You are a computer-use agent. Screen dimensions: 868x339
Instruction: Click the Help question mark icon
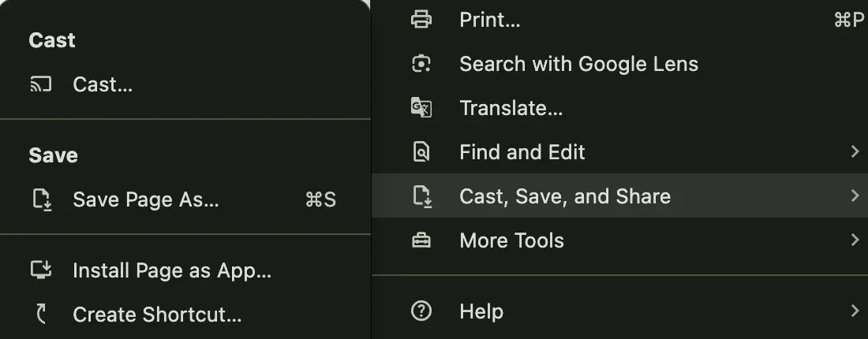coord(421,311)
